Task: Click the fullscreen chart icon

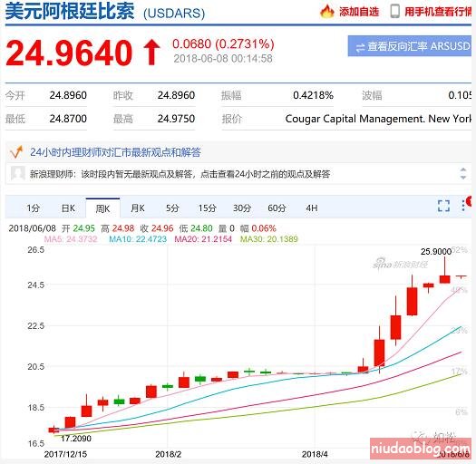Action: click(x=443, y=206)
